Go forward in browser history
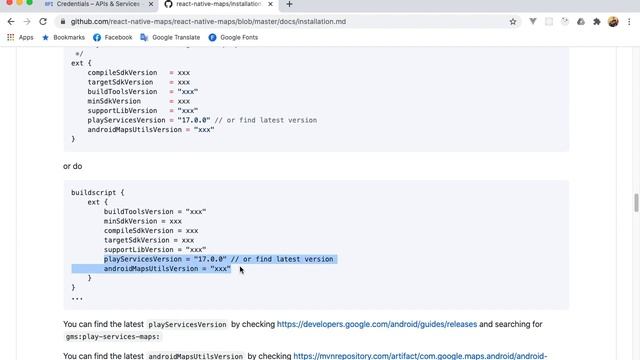Viewport: 640px width, 360px height. 27,22
